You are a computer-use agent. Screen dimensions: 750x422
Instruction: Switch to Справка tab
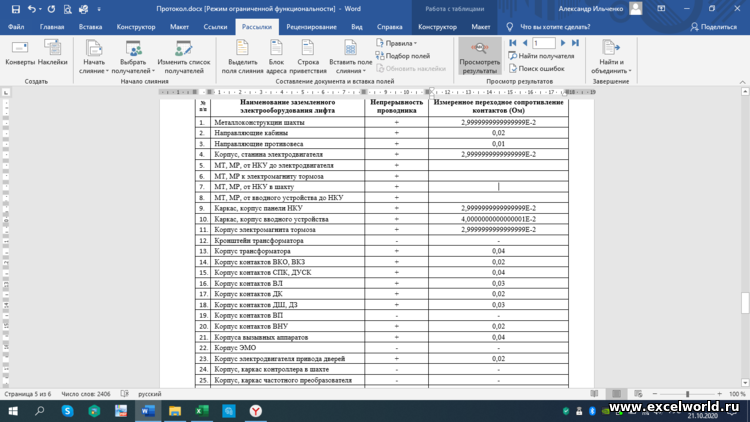(x=389, y=27)
